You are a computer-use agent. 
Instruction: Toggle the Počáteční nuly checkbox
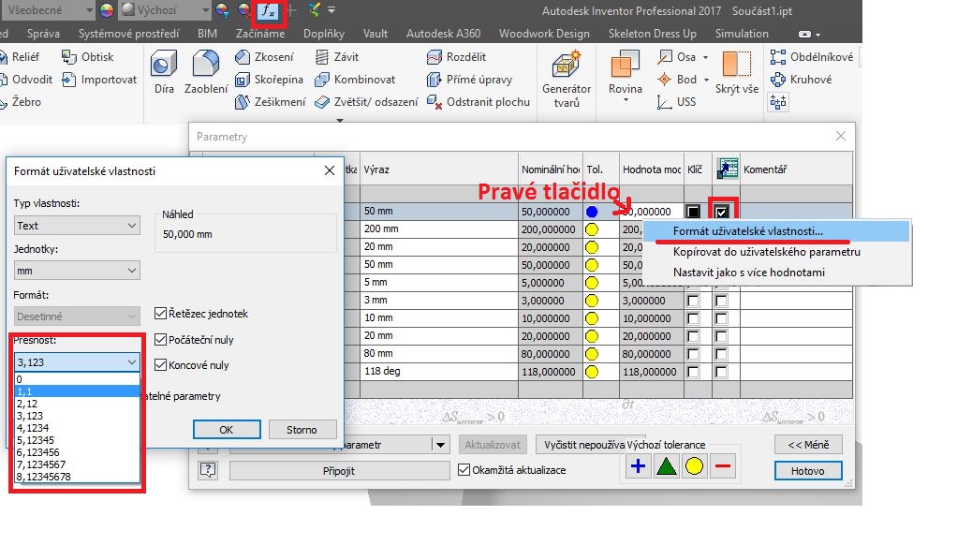tap(160, 339)
